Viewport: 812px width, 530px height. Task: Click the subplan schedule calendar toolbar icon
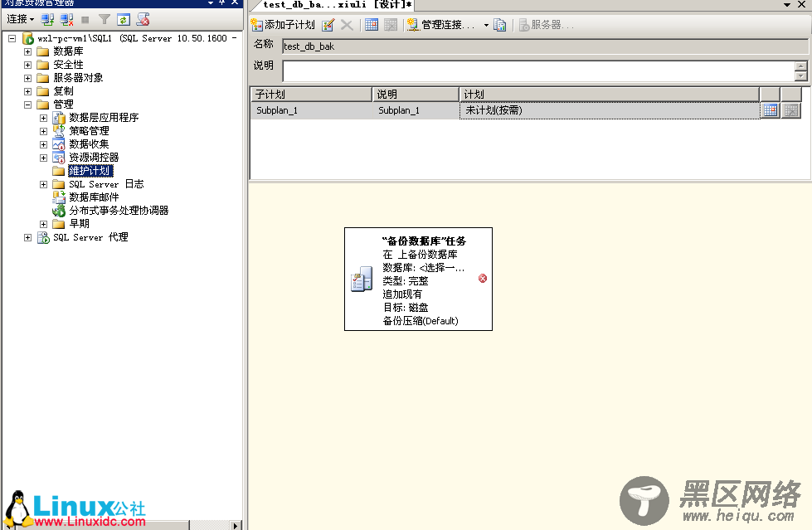click(372, 25)
